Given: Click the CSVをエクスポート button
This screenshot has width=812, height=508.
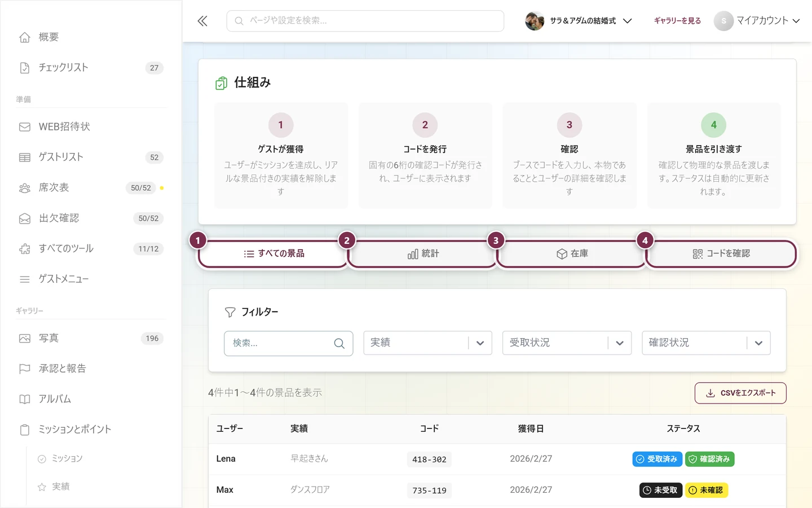Looking at the screenshot, I should [x=740, y=393].
